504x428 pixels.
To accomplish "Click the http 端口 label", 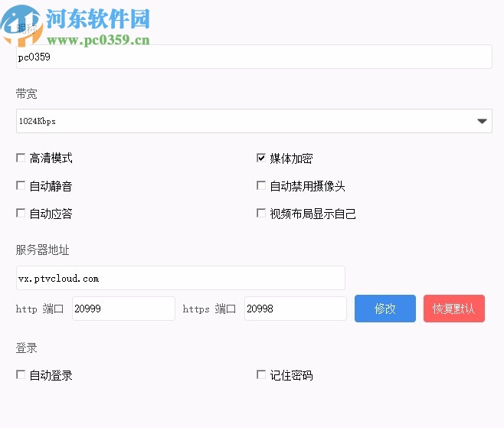I will coord(40,309).
